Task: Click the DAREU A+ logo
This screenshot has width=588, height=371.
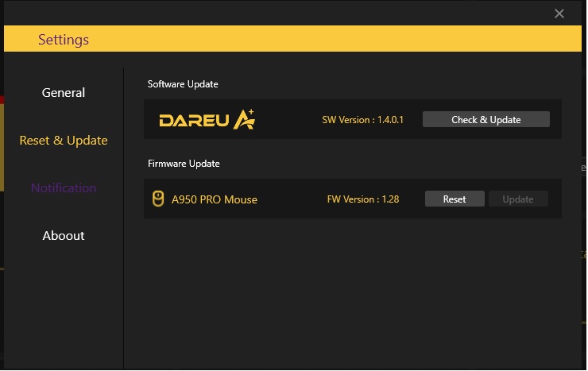Action: coord(207,120)
